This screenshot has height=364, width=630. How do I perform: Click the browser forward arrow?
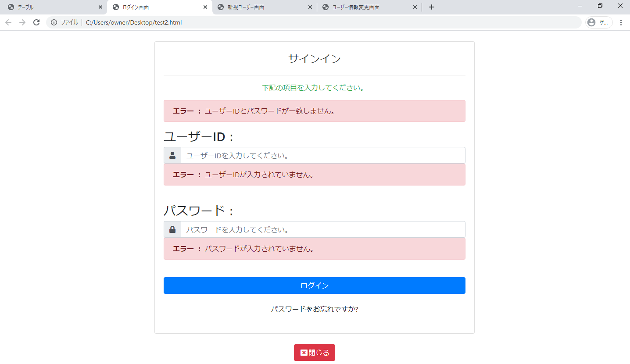click(22, 22)
